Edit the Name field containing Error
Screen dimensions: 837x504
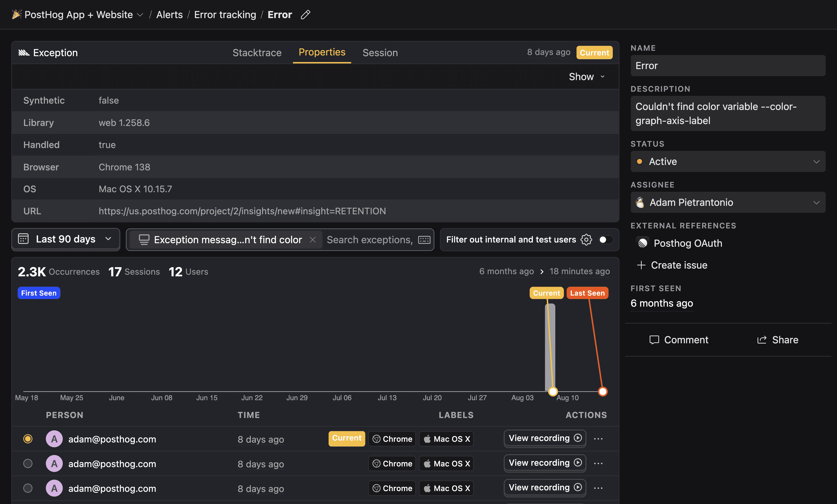pos(728,66)
